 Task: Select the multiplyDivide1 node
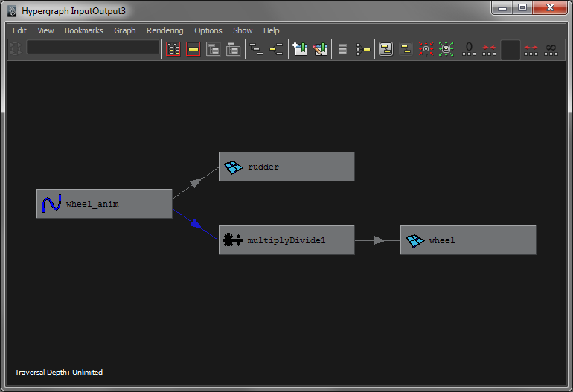[x=286, y=240]
